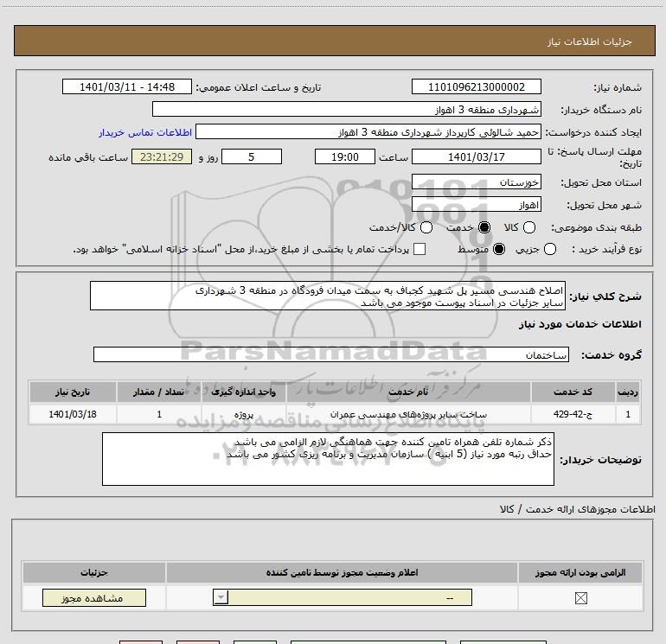
Task: Click the واحد اندازه گیری column header
Action: point(243,392)
